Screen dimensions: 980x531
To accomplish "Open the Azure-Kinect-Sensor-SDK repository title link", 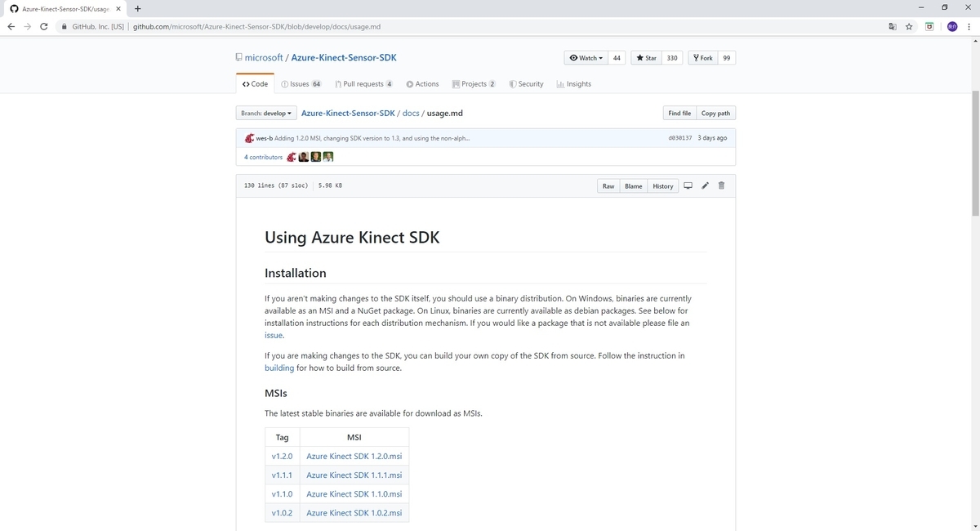I will [x=344, y=58].
